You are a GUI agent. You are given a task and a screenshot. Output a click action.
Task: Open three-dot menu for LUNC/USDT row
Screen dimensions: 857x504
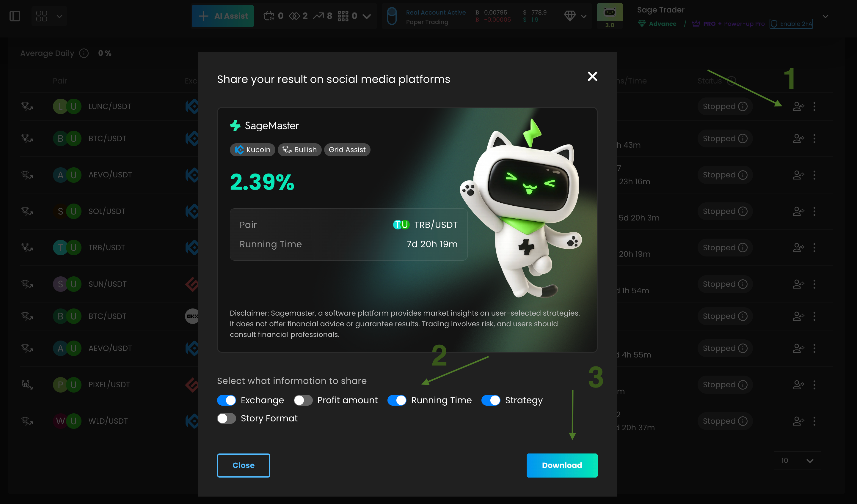[814, 106]
